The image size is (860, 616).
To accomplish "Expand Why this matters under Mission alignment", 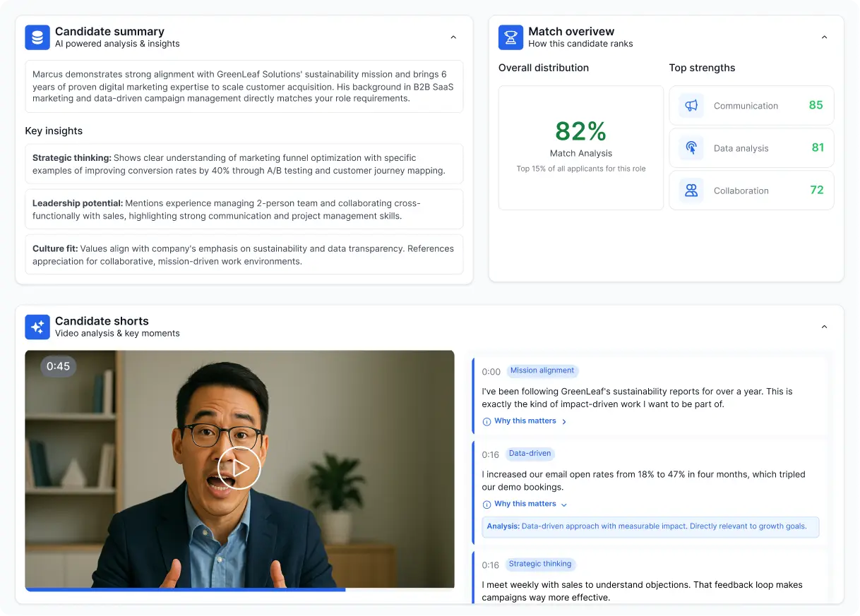I will (x=525, y=421).
